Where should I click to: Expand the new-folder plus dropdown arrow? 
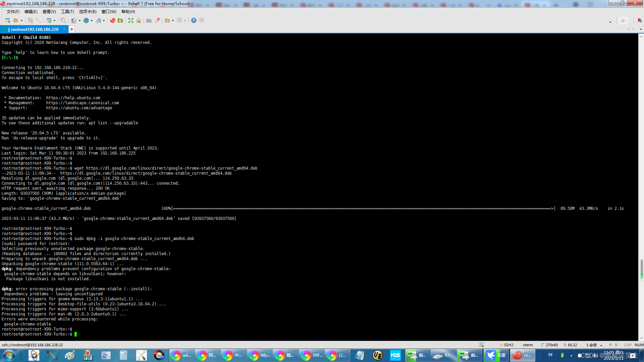[173, 20]
